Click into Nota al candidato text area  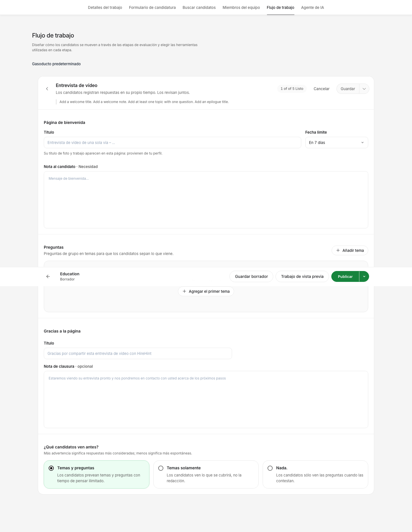[x=206, y=200]
